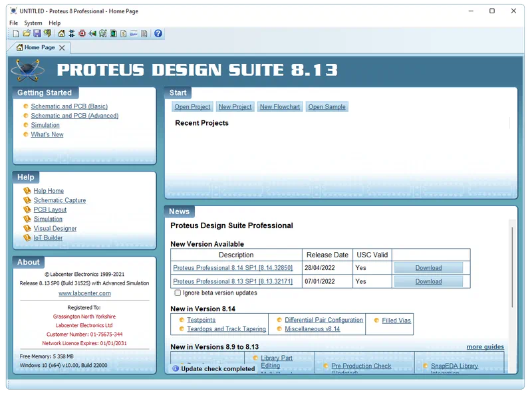Open the Gerber Viewer toolbar icon
The image size is (532, 393).
(103, 34)
